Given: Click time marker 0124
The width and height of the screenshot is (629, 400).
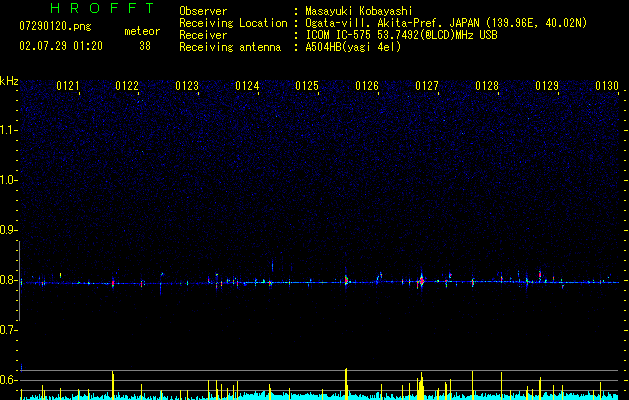Looking at the screenshot, I should pos(247,86).
